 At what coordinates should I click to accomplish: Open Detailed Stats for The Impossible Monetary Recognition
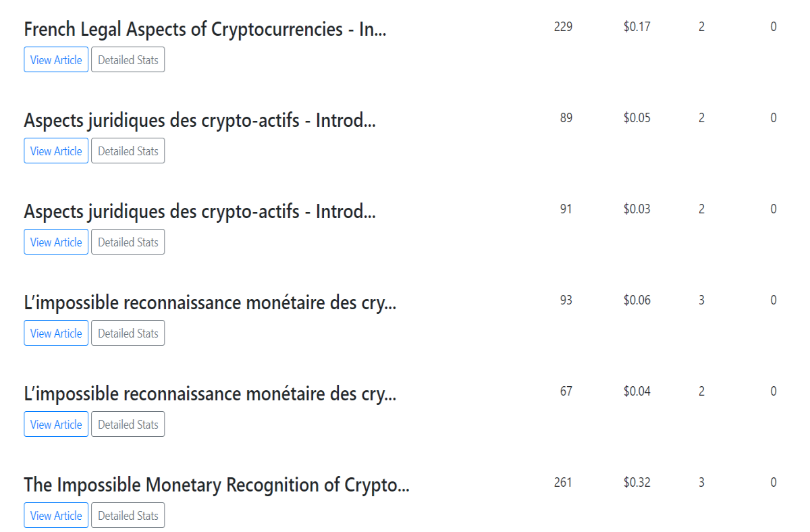click(128, 515)
